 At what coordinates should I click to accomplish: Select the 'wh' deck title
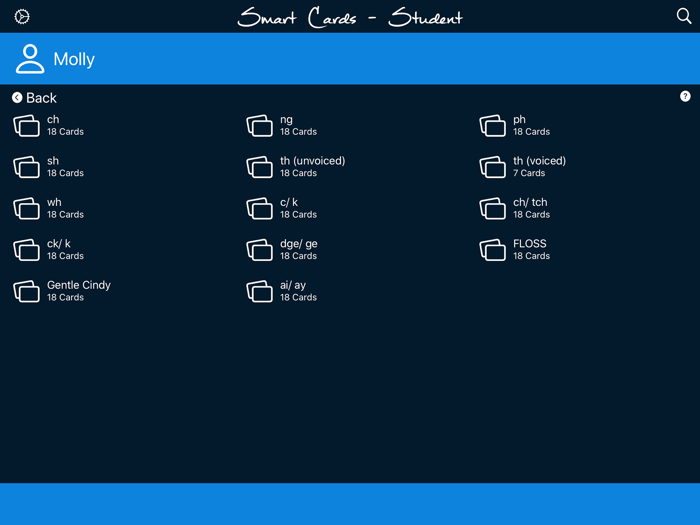[54, 202]
